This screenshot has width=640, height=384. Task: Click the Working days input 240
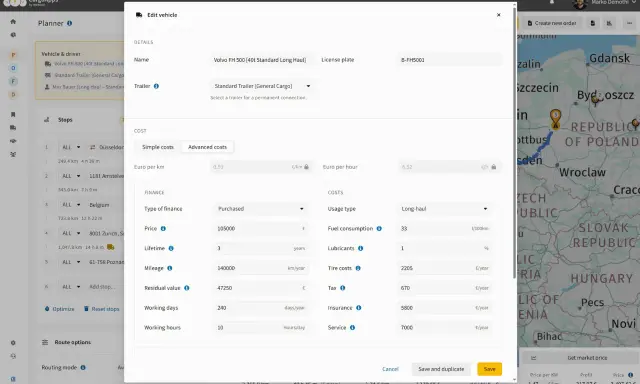[260, 308]
